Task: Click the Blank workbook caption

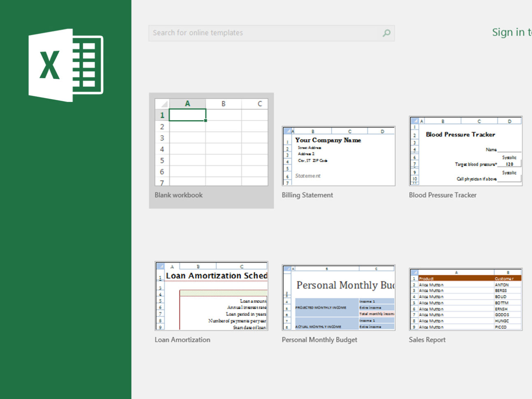Action: pyautogui.click(x=179, y=195)
